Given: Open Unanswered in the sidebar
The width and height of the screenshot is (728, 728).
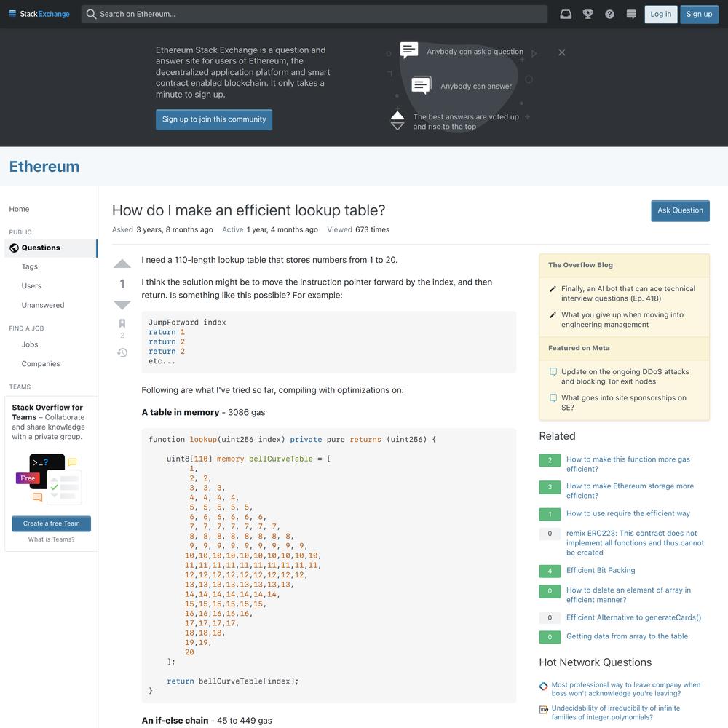Looking at the screenshot, I should (43, 305).
